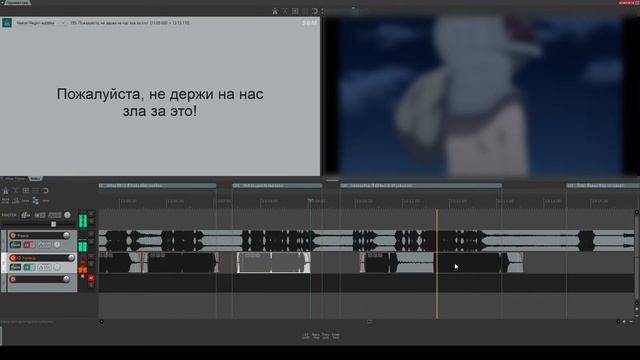
Task: Click horizontal zoom in button at bottom right
Action: [624, 322]
